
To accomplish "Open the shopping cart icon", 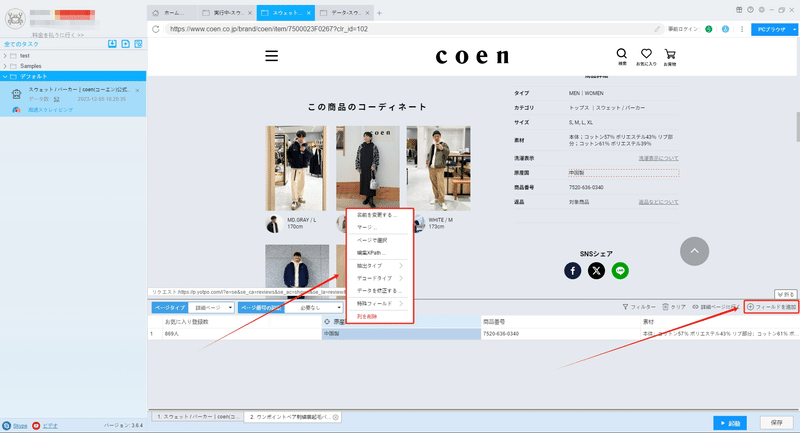I will (x=670, y=56).
